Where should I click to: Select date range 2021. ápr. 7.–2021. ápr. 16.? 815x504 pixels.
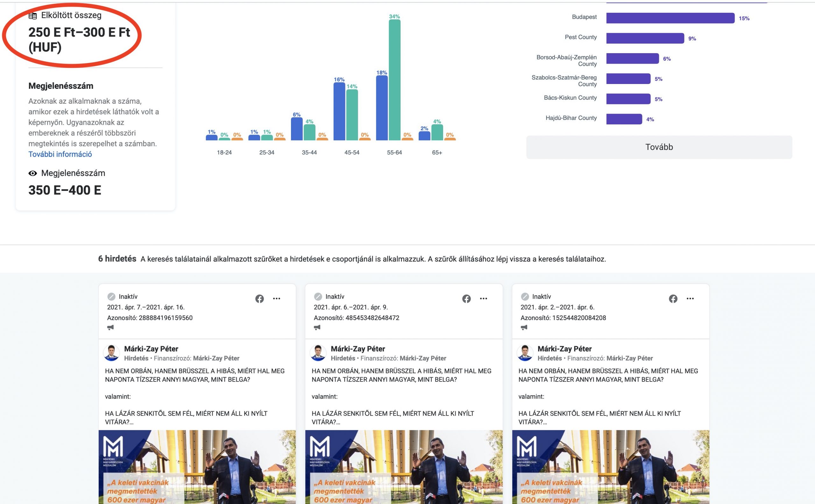146,307
